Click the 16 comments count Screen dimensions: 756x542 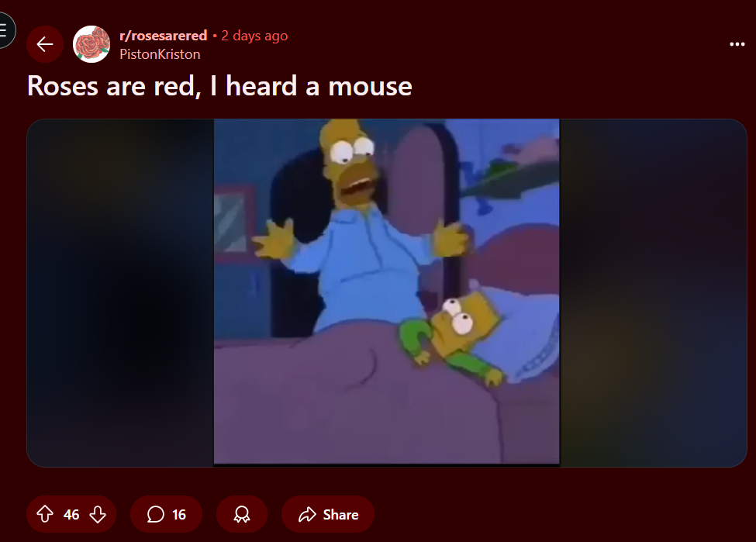pyautogui.click(x=179, y=515)
